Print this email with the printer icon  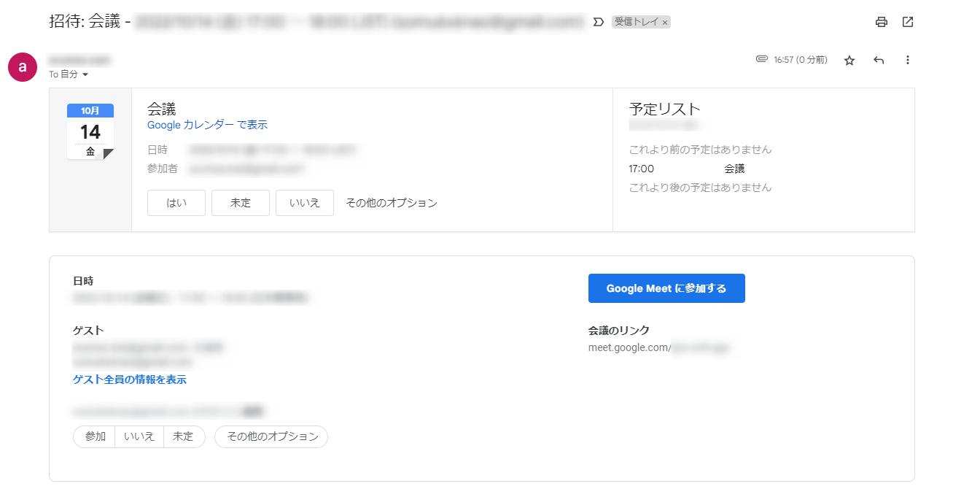click(882, 22)
